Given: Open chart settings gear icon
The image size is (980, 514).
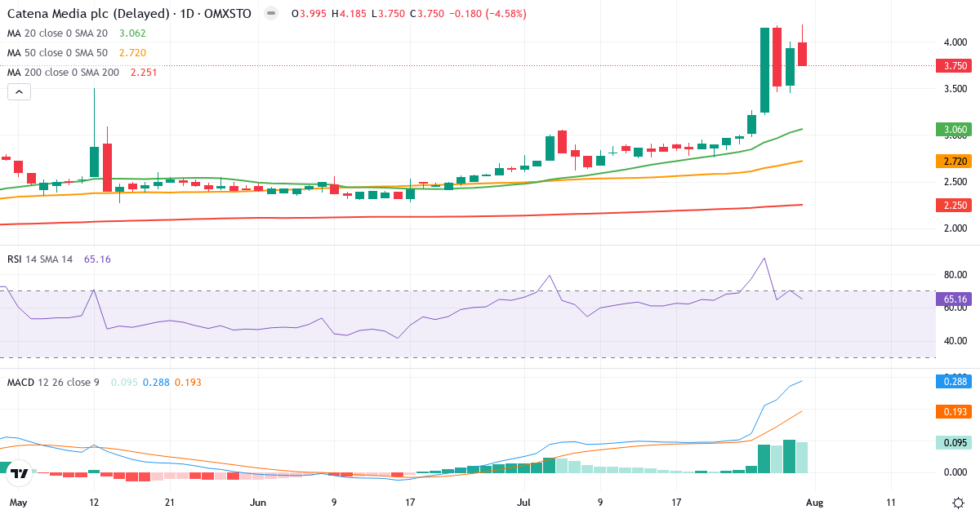Looking at the screenshot, I should [957, 503].
